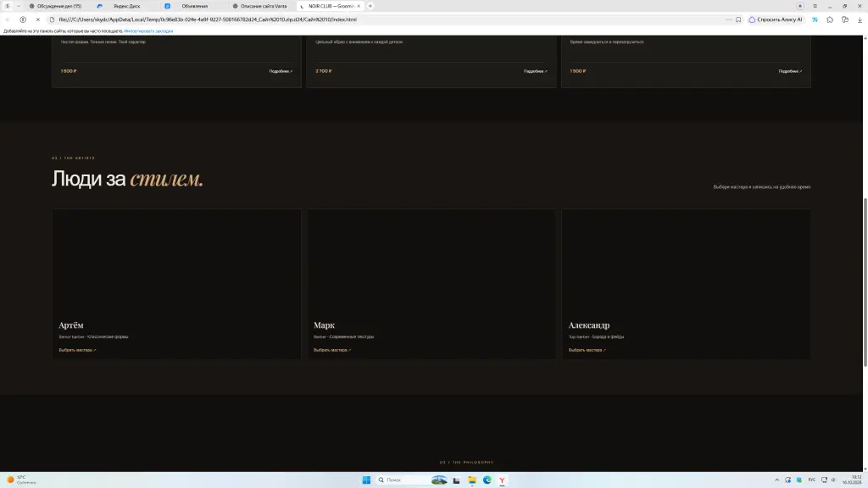Screen dimensions: 868x488
Task: Close the NOIR CLUB tab
Action: click(359, 6)
